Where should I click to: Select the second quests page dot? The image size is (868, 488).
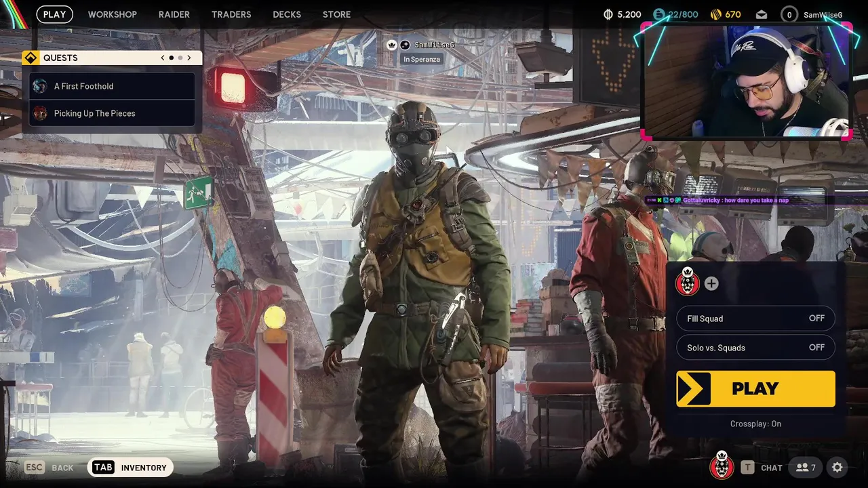tap(180, 58)
